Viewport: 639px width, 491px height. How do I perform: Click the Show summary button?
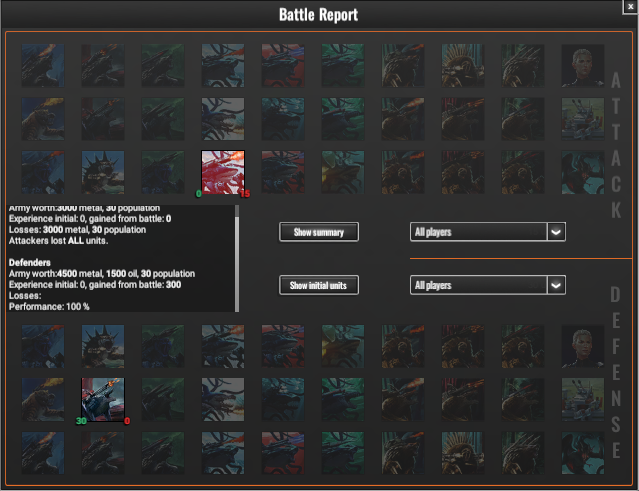[x=319, y=232]
